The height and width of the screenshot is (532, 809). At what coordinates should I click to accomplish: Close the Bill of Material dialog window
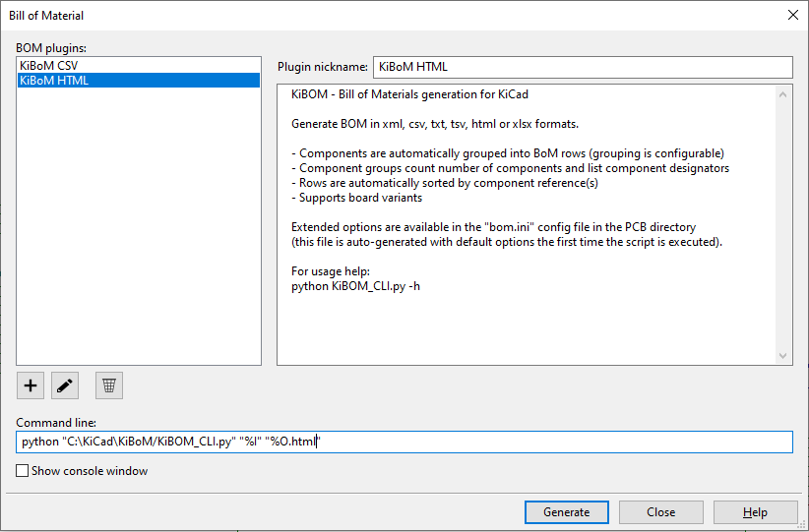(x=793, y=16)
